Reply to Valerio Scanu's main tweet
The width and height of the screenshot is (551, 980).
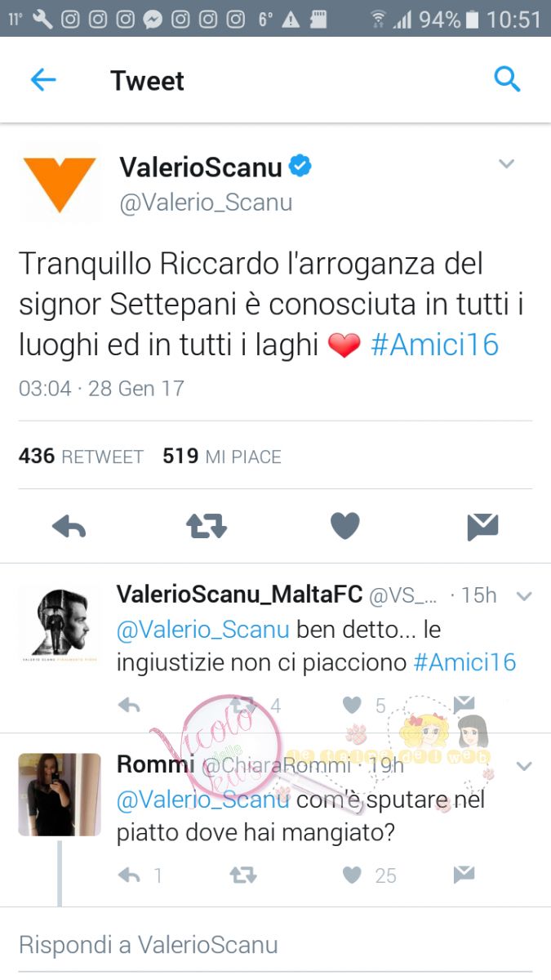point(69,528)
